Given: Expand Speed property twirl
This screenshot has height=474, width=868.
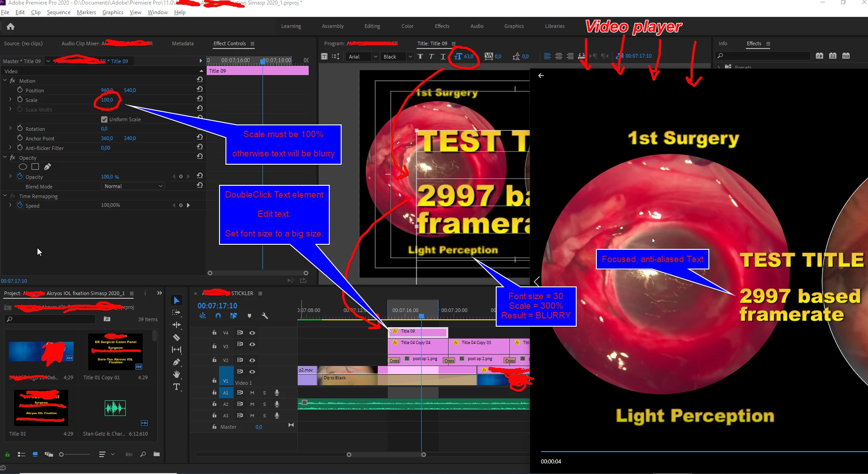Looking at the screenshot, I should tap(11, 205).
